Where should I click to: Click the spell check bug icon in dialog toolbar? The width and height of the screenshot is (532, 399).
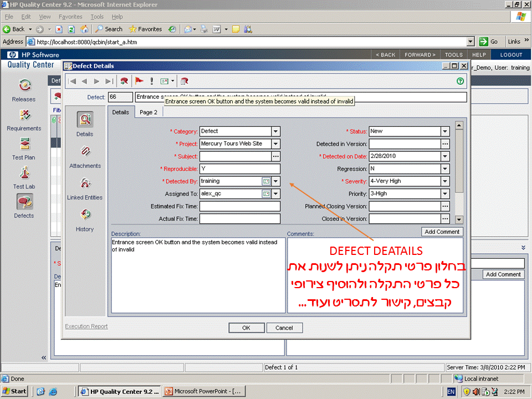click(124, 81)
